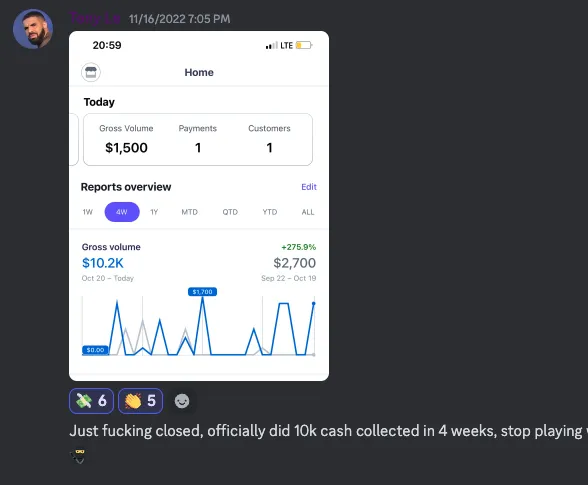Image resolution: width=588 pixels, height=485 pixels.
Task: Click Edit next to Reports overview
Action: (x=309, y=187)
